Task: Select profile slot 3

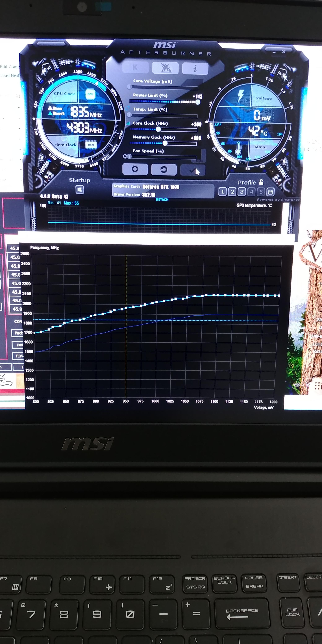Action: 241,192
